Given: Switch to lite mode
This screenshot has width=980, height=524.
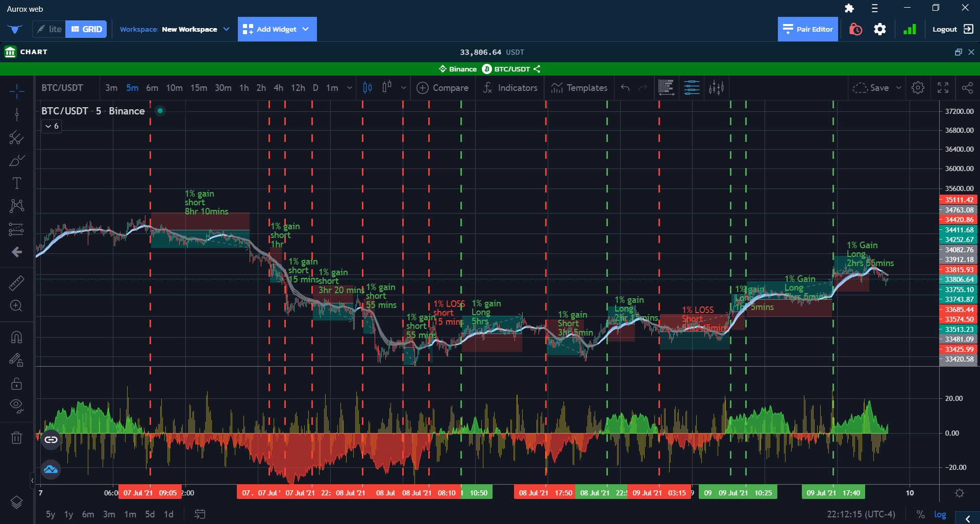Looking at the screenshot, I should coord(49,29).
